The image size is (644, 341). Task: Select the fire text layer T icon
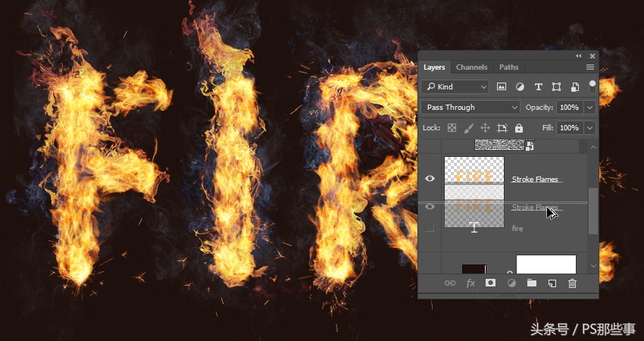click(x=474, y=227)
